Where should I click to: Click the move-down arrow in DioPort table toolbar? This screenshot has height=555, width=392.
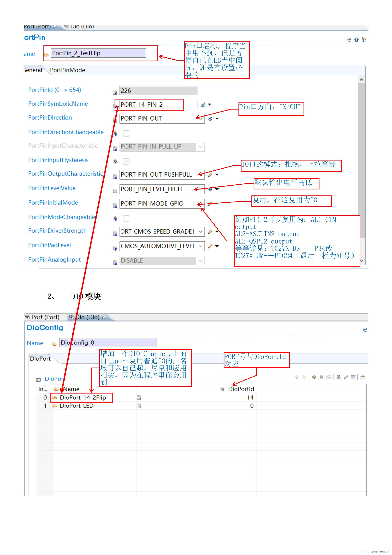pyautogui.click(x=304, y=377)
